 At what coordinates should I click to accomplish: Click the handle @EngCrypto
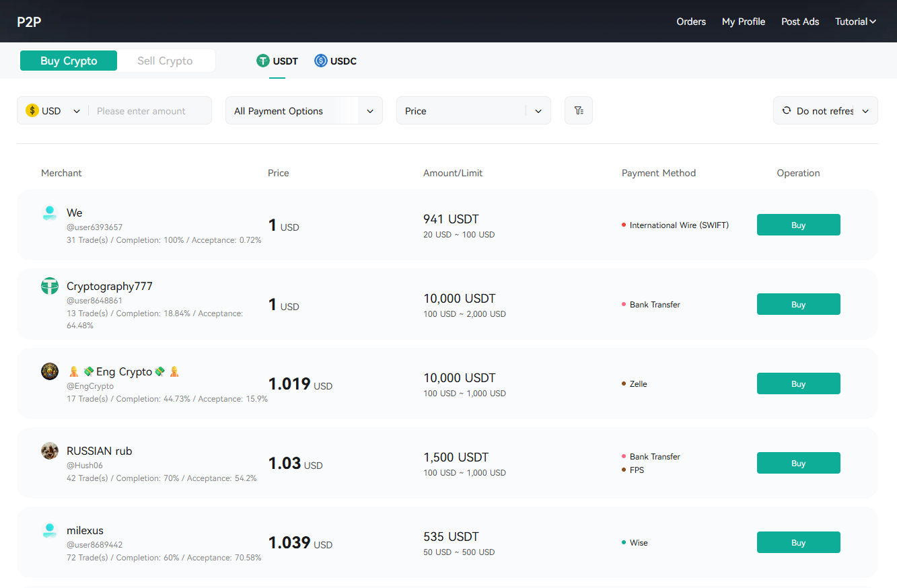(90, 386)
